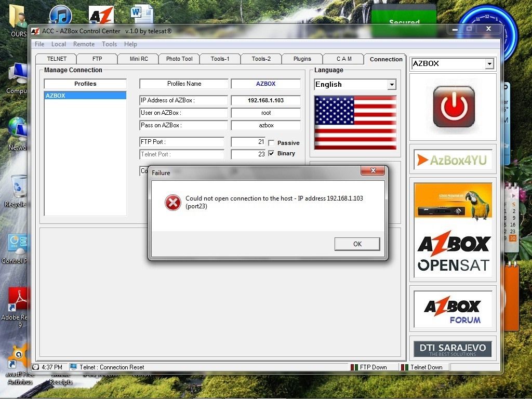The height and width of the screenshot is (399, 532).
Task: Click the Telnet monitor icon in status bar
Action: pyautogui.click(x=73, y=367)
